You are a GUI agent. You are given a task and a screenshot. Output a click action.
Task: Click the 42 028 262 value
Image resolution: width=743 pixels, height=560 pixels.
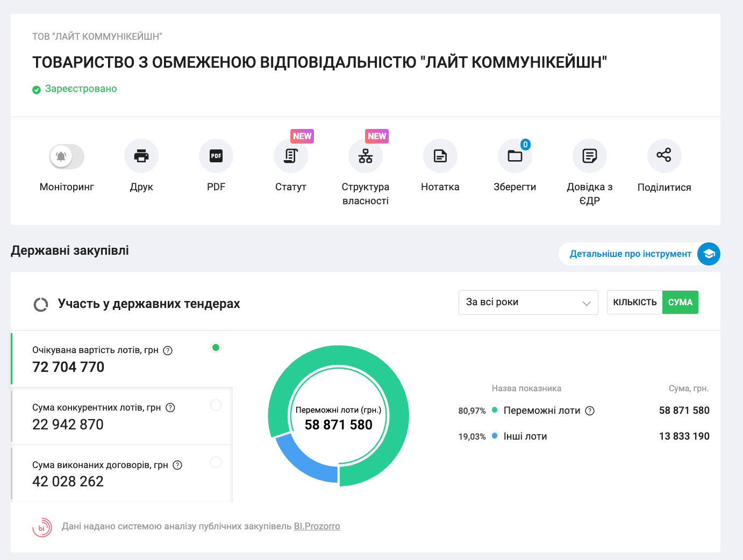68,482
